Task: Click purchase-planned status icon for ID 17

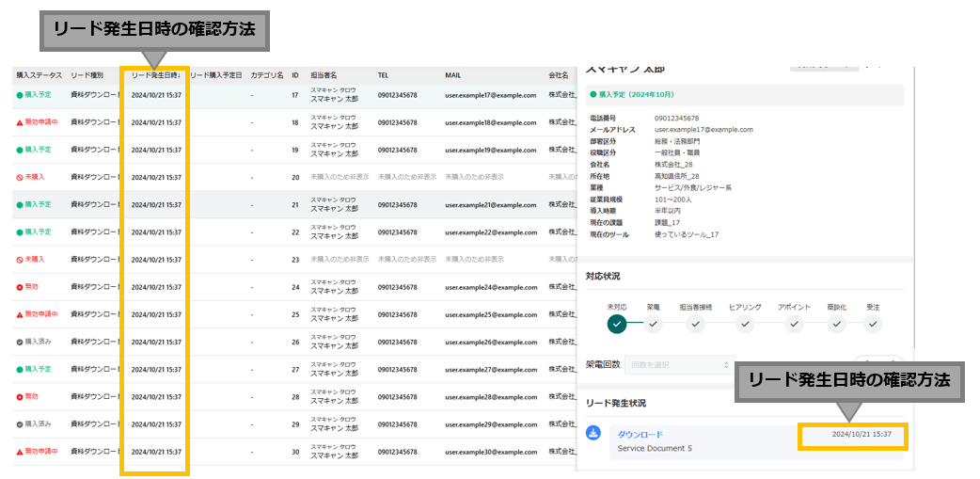Action: click(x=20, y=95)
